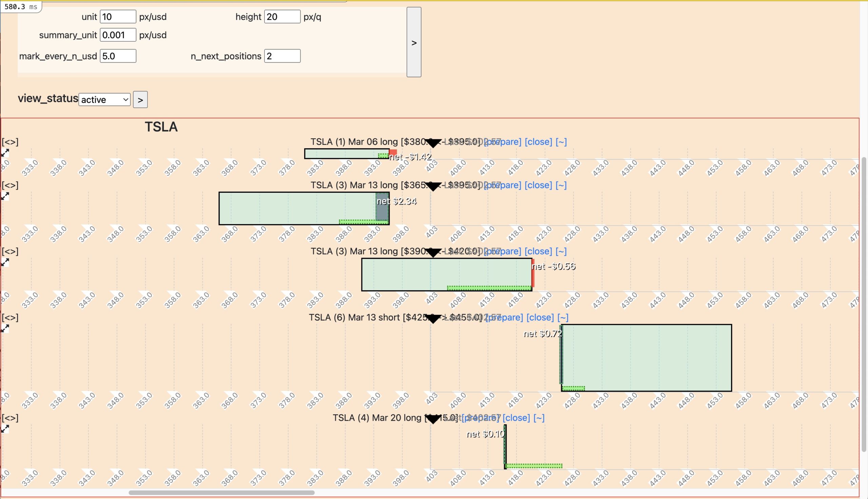
Task: Click [~] link on Mar 20 long position
Action: (x=539, y=418)
